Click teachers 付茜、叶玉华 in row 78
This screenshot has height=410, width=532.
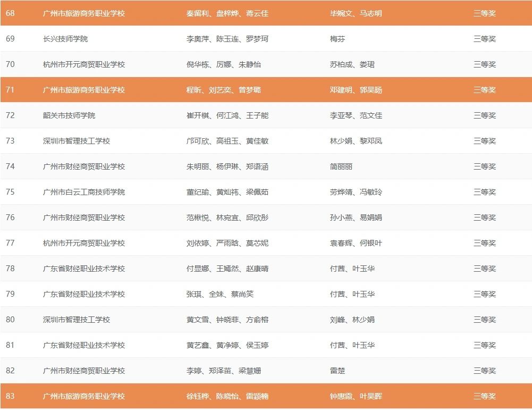point(352,269)
